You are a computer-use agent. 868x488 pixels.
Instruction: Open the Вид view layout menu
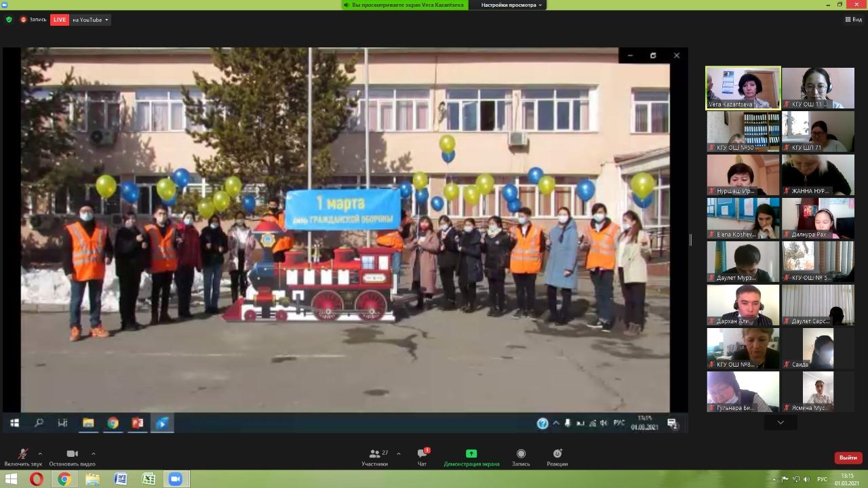853,20
